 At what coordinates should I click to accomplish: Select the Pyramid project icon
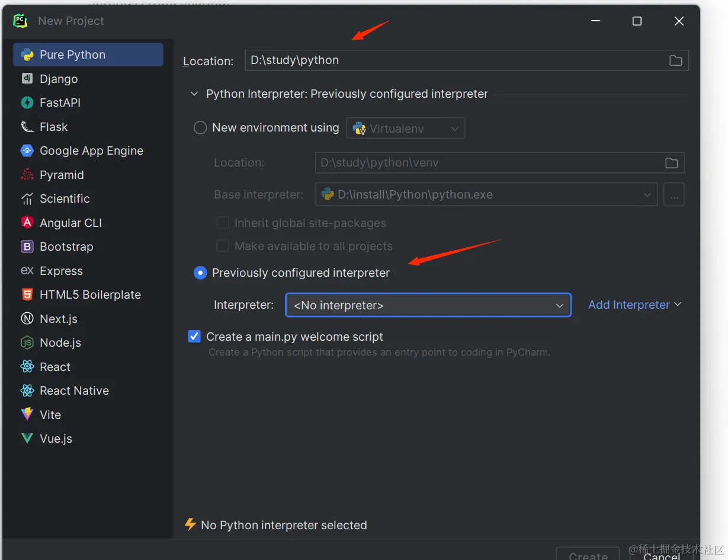click(x=27, y=175)
